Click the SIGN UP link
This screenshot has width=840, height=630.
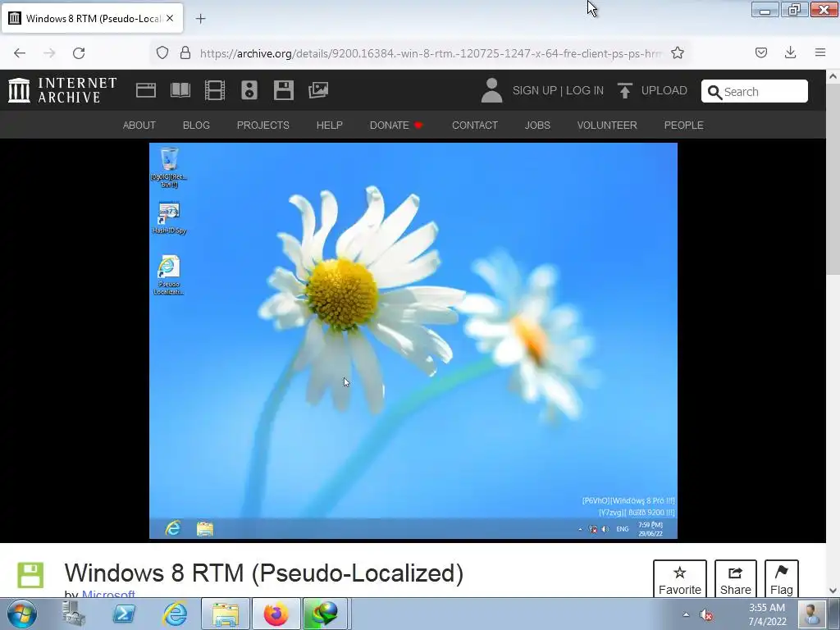click(535, 90)
